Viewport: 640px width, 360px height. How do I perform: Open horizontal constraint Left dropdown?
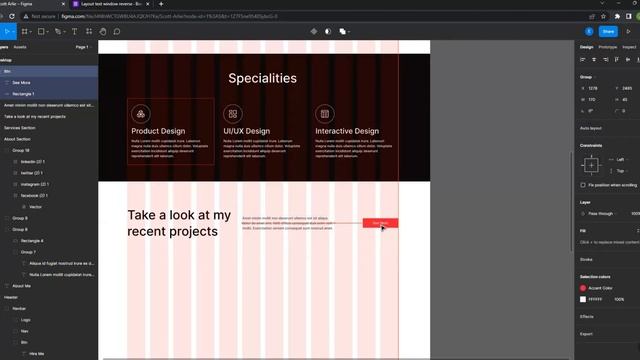620,159
